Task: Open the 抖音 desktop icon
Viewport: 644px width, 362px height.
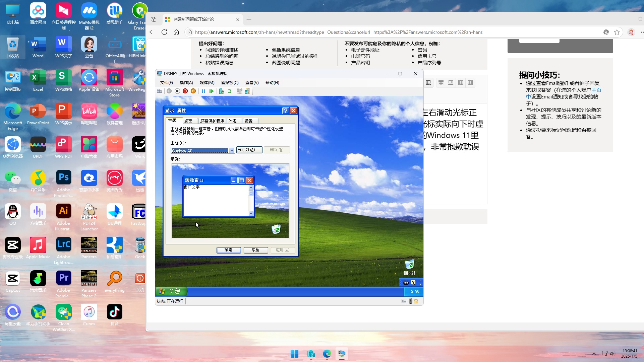Action: [x=115, y=315]
